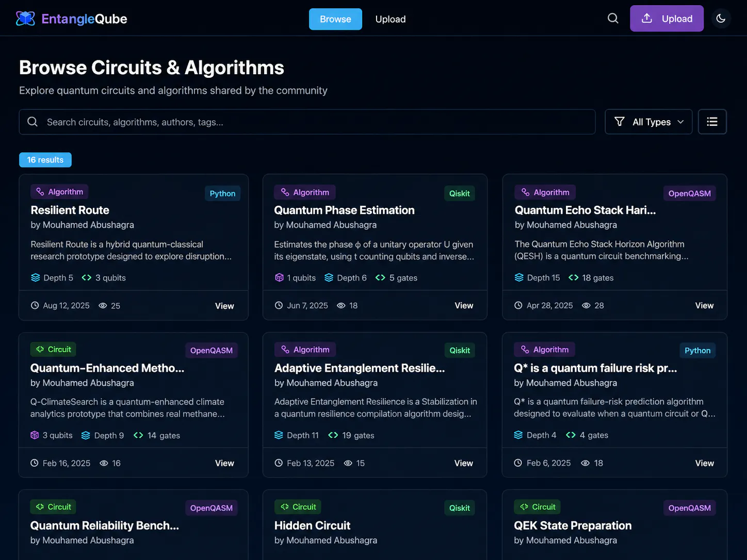Click the clock icon beside Jun 7, 2025

pyautogui.click(x=279, y=305)
